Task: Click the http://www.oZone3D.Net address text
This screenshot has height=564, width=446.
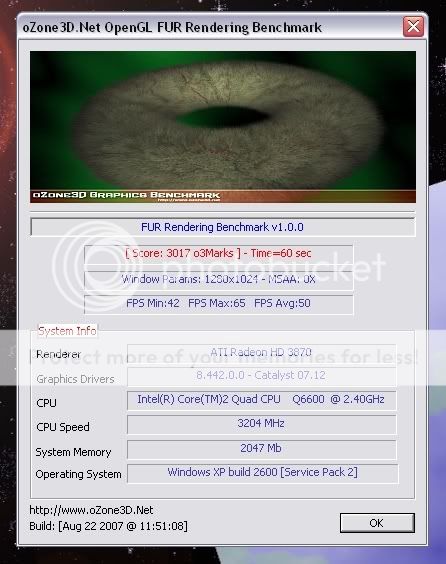Action: (x=91, y=510)
